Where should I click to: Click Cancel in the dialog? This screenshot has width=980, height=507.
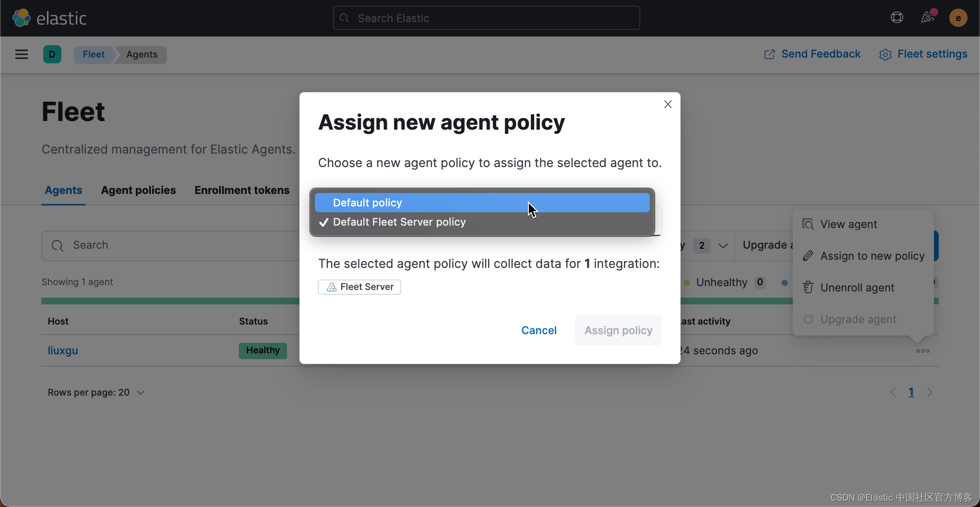click(x=538, y=330)
